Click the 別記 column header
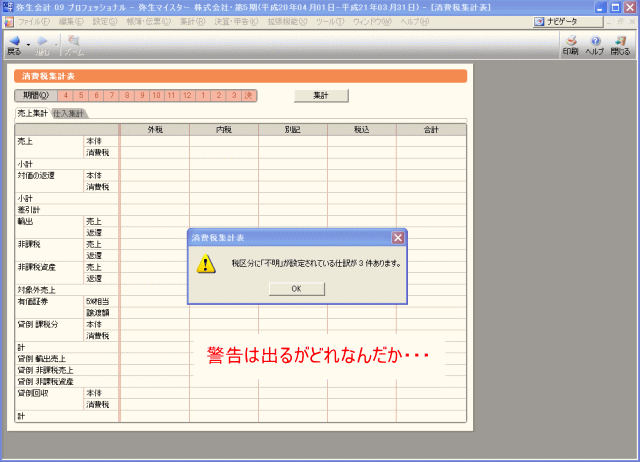The height and width of the screenshot is (462, 640). pyautogui.click(x=293, y=130)
